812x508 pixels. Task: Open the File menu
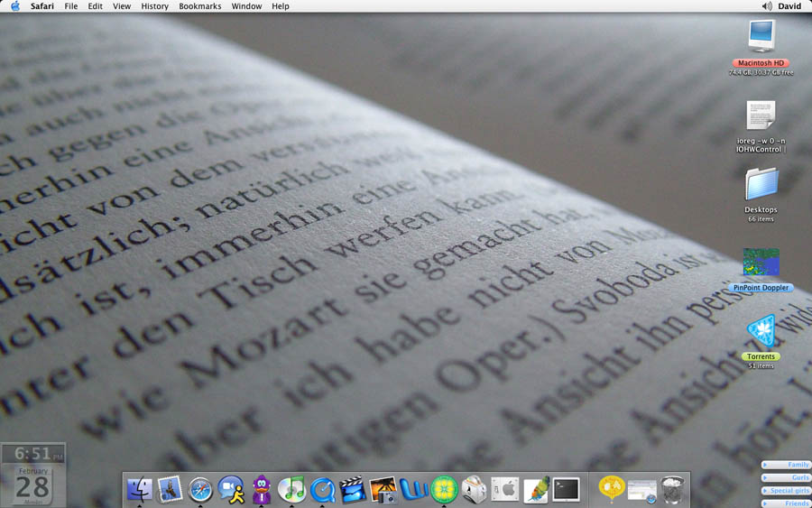pos(71,6)
